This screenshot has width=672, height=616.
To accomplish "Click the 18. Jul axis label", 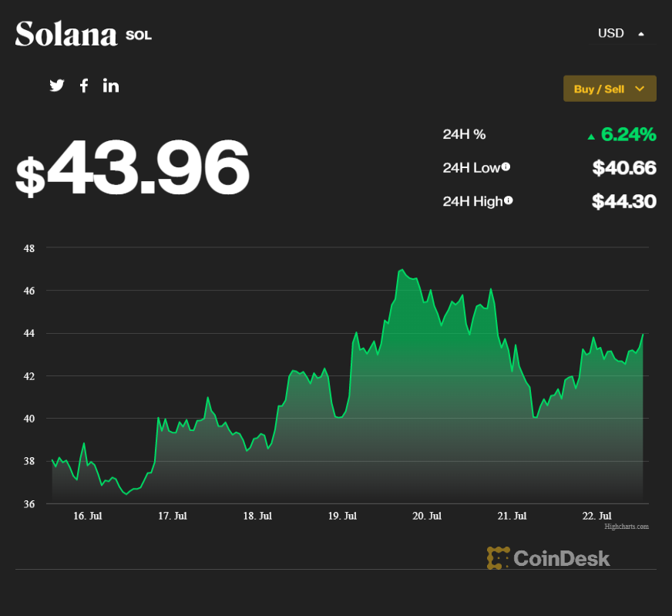I will pos(257,516).
